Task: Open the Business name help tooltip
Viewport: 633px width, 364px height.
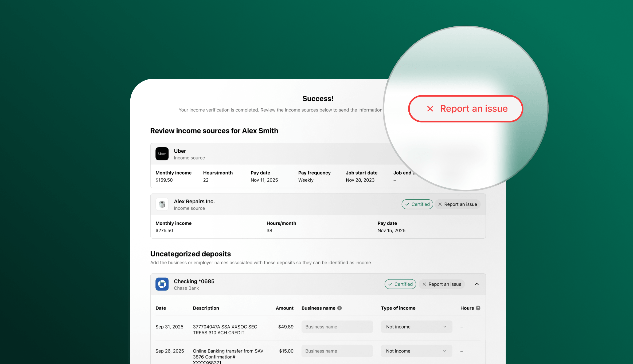Action: 339,308
